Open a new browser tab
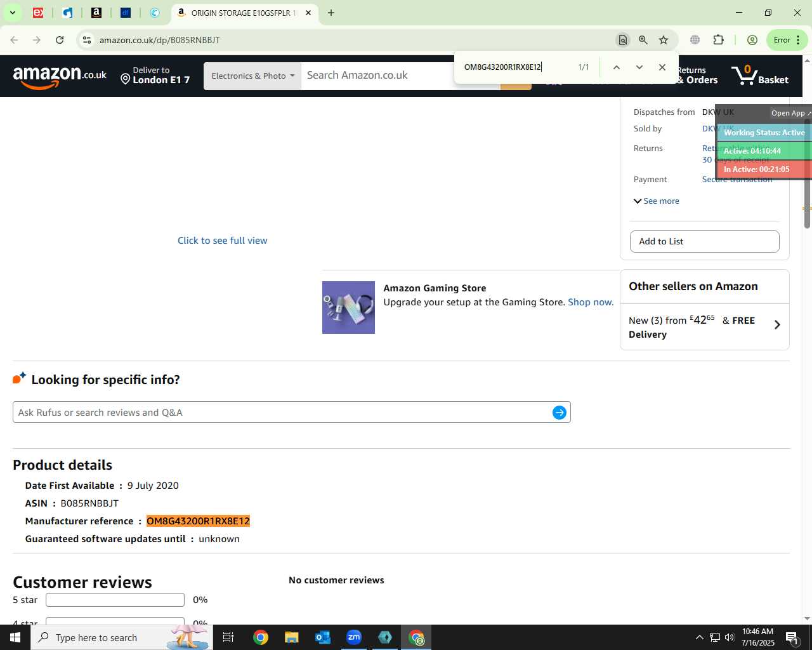812x650 pixels. pyautogui.click(x=331, y=13)
